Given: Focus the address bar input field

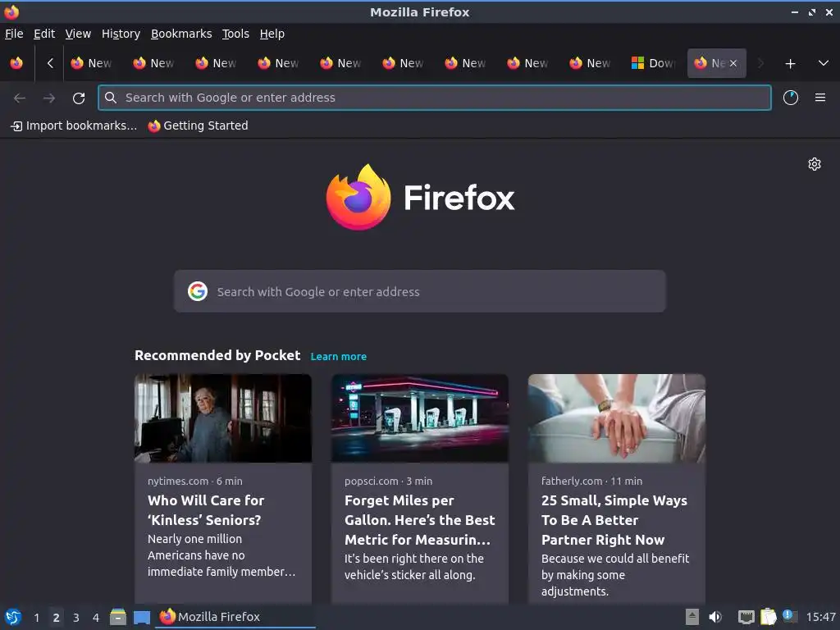Looking at the screenshot, I should 435,98.
